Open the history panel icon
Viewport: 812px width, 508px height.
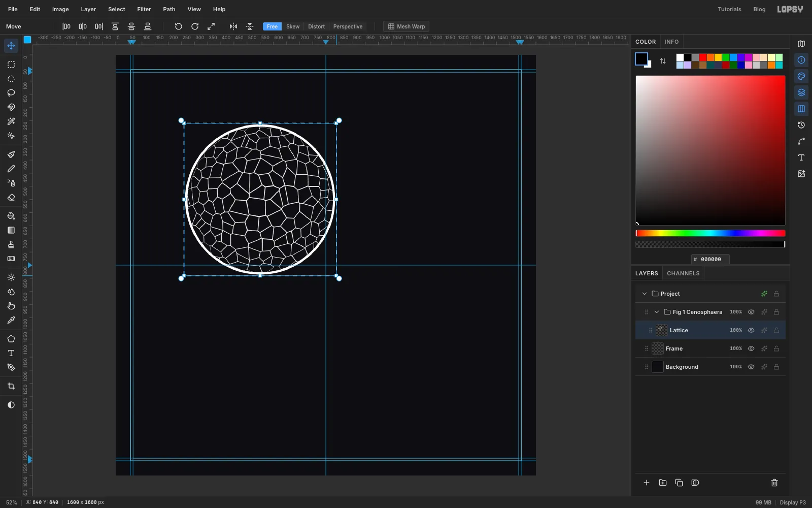click(801, 125)
